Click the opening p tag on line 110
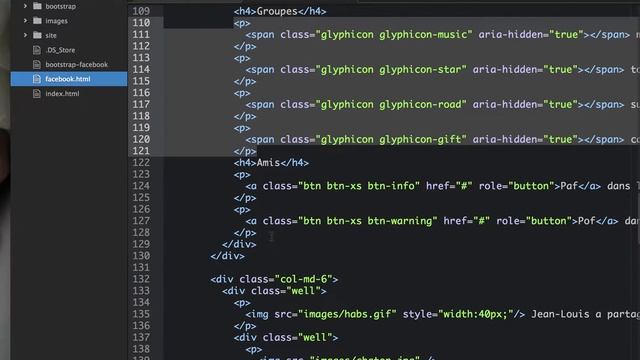Image resolution: width=640 pixels, height=360 pixels. [x=242, y=23]
